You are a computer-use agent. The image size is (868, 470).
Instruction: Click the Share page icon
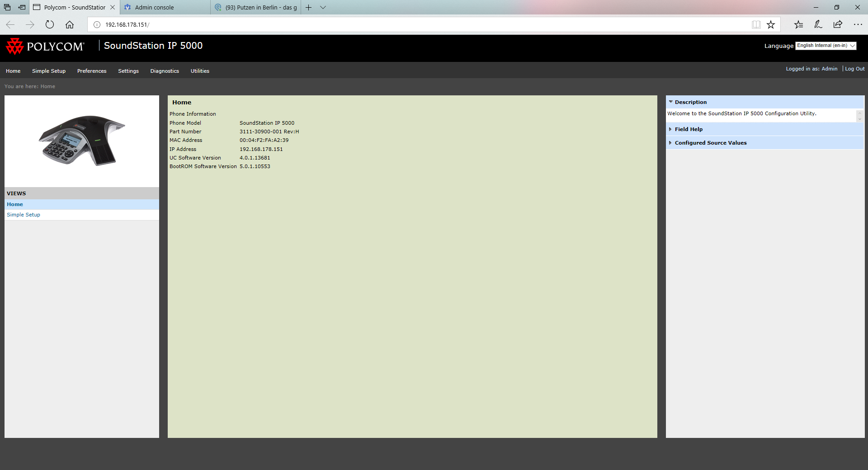click(838, 25)
